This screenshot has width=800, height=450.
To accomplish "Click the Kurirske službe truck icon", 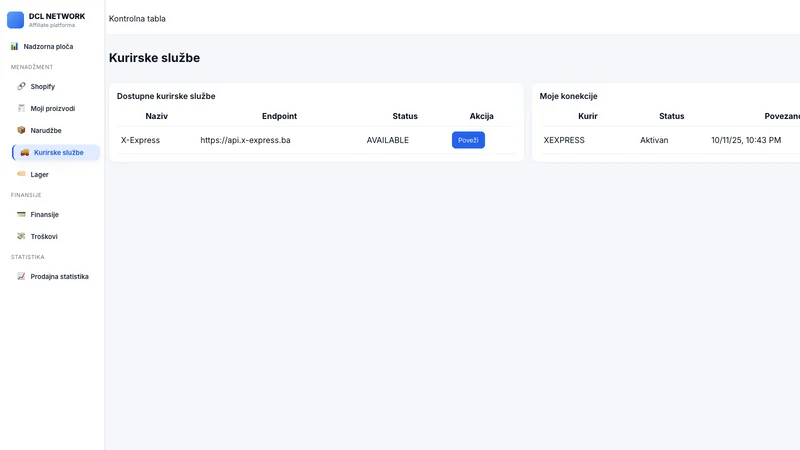I will click(x=24, y=152).
